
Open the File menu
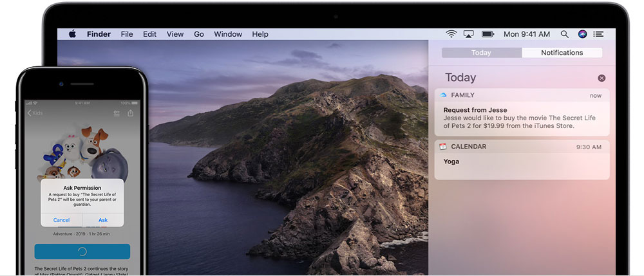(127, 34)
